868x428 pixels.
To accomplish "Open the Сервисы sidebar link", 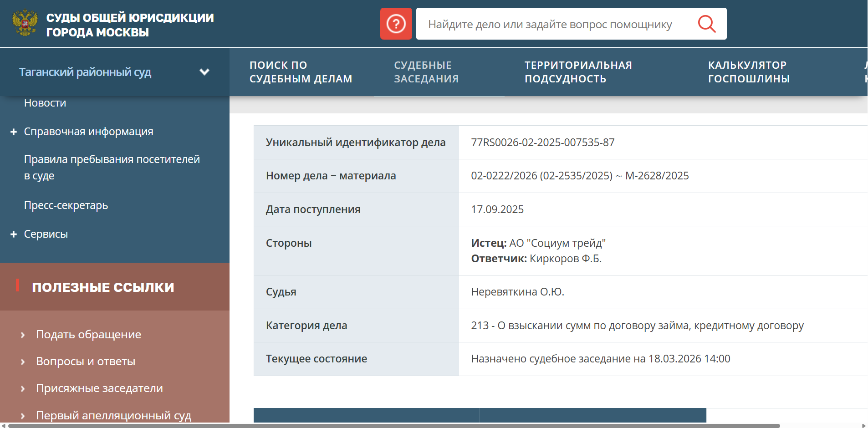I will [46, 234].
